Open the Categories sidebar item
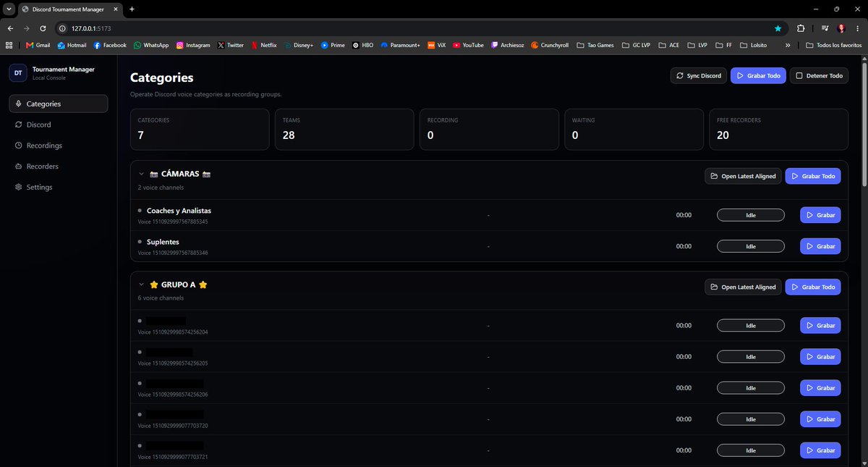Screen dimensions: 868x467 pyautogui.click(x=59, y=104)
